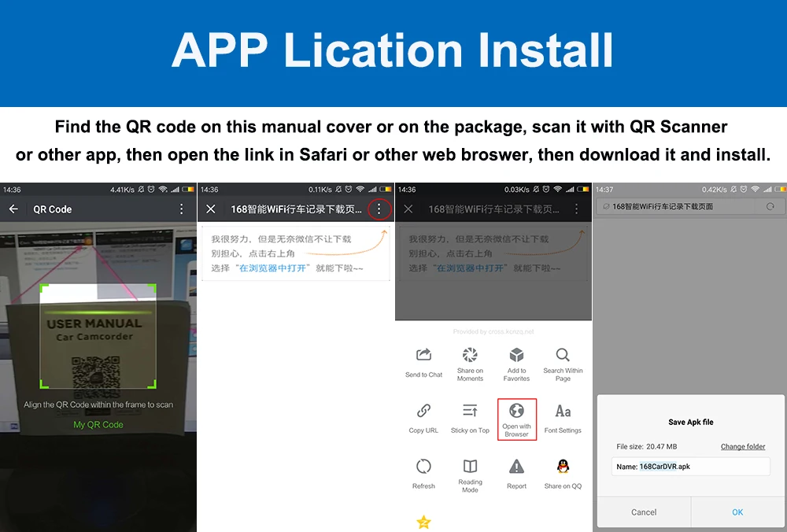Click 'Save Apk file' dialog title
This screenshot has height=532, width=787.
click(x=691, y=422)
